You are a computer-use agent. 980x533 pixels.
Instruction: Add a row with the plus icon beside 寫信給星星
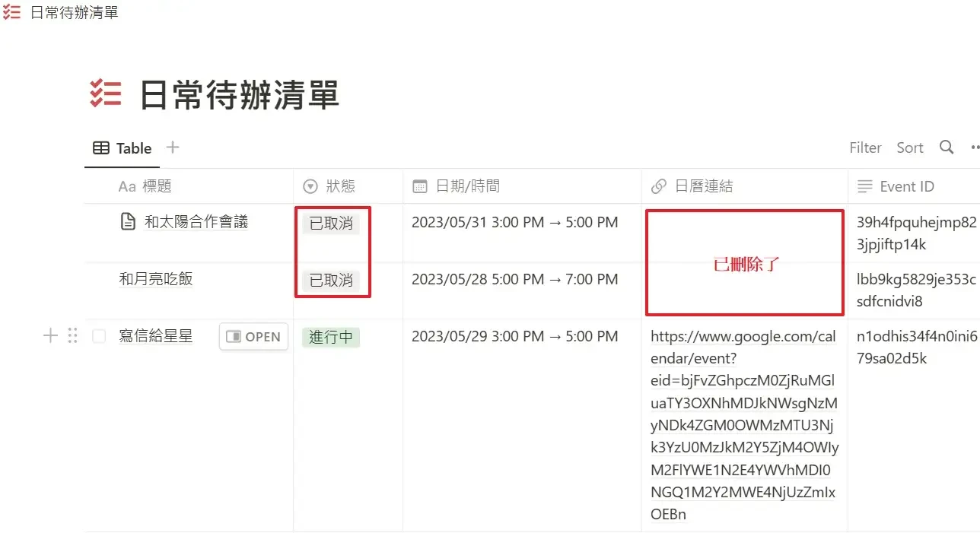50,335
